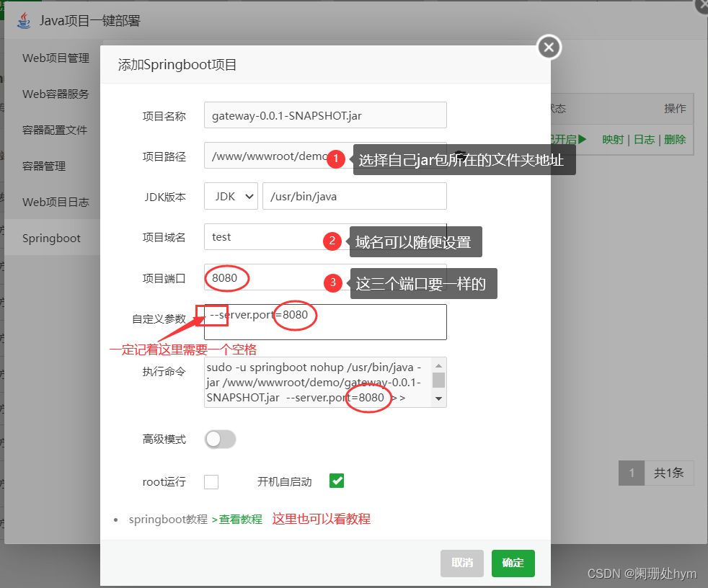Select 容器配置文件 in sidebar
The width and height of the screenshot is (708, 588).
pos(55,130)
